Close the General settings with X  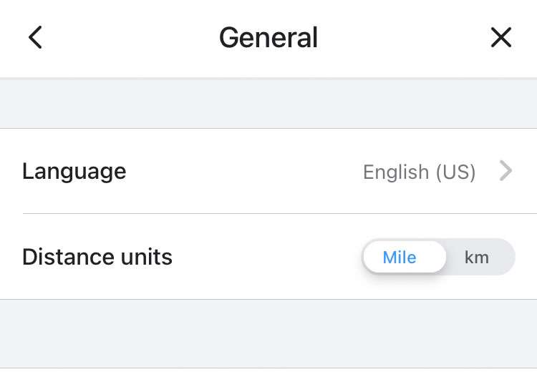coord(501,37)
